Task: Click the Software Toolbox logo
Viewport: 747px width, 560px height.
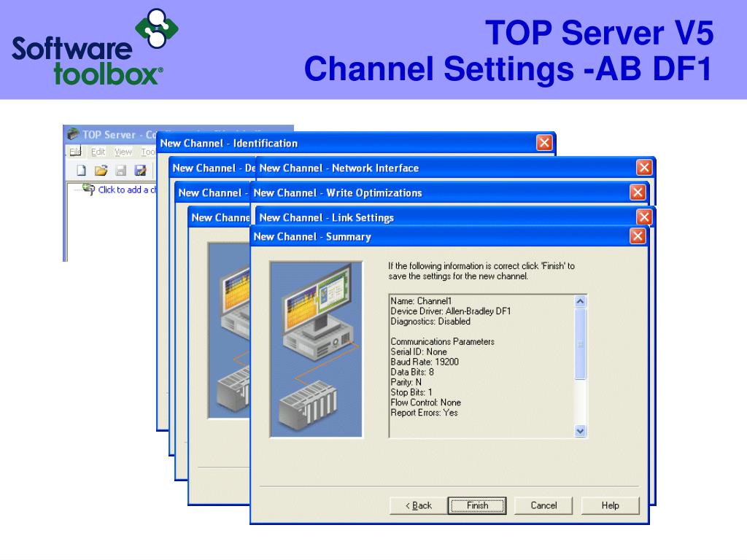Action: pos(95,47)
